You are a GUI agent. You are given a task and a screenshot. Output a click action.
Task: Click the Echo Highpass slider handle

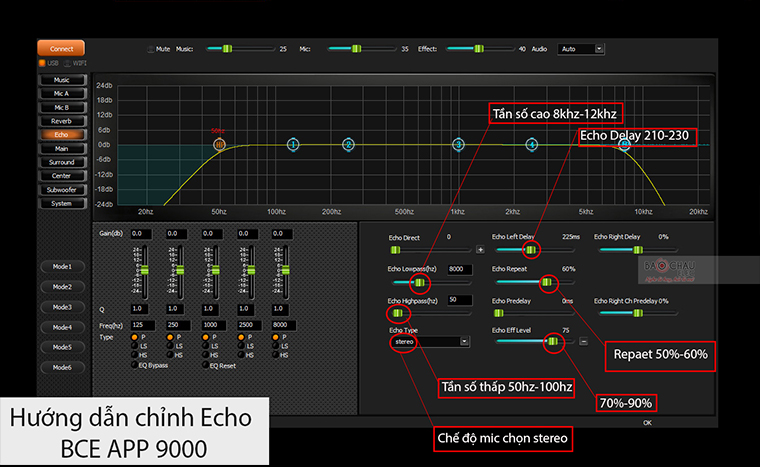point(397,313)
